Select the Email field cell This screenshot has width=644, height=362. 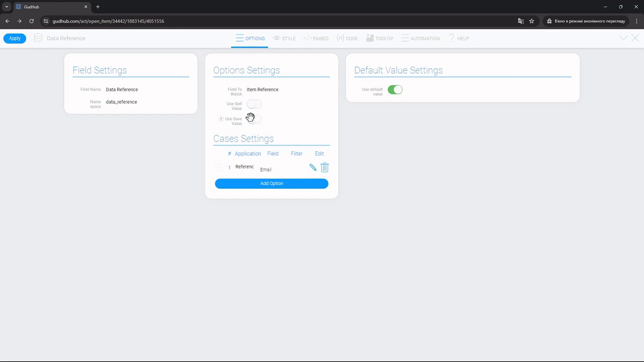pyautogui.click(x=266, y=169)
